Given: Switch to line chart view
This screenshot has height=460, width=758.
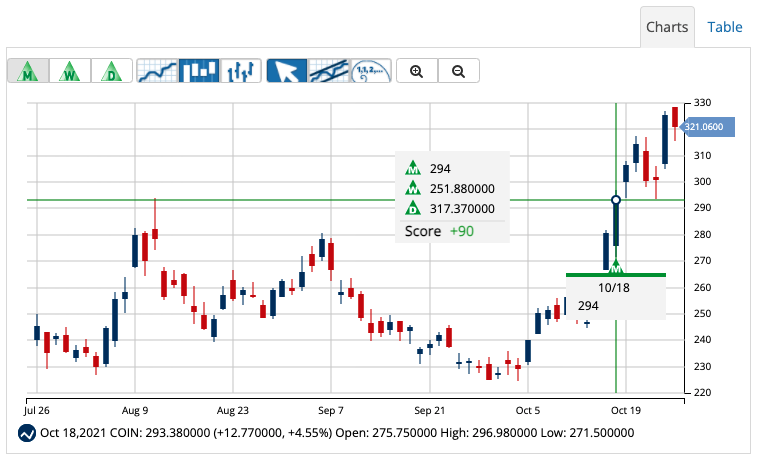Looking at the screenshot, I should tap(157, 71).
